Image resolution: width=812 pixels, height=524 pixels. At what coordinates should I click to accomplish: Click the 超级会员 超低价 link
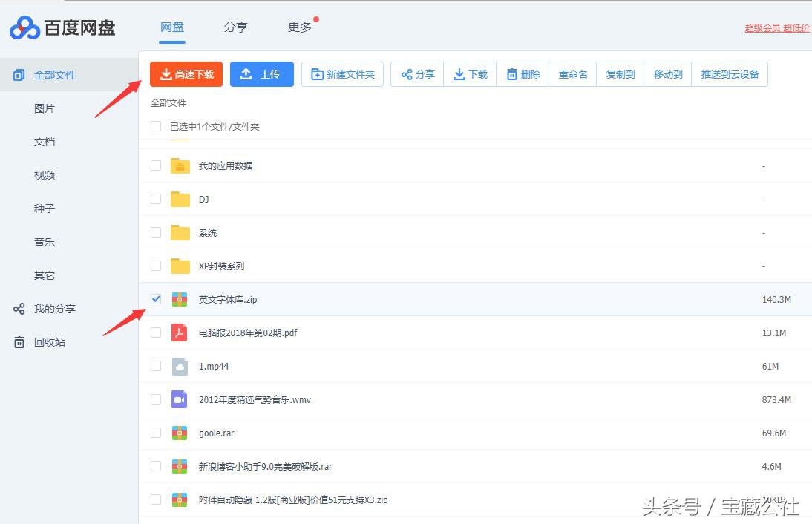[x=777, y=28]
